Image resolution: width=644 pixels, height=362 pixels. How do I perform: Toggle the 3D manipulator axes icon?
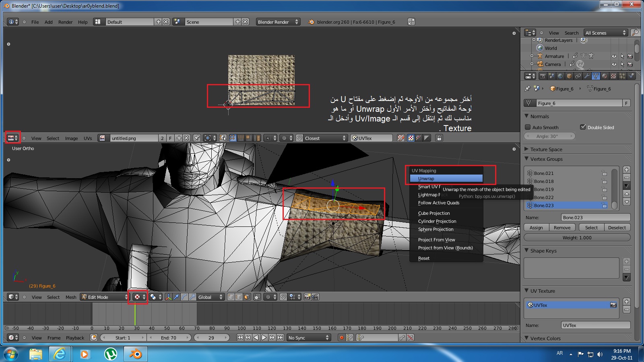tap(169, 297)
